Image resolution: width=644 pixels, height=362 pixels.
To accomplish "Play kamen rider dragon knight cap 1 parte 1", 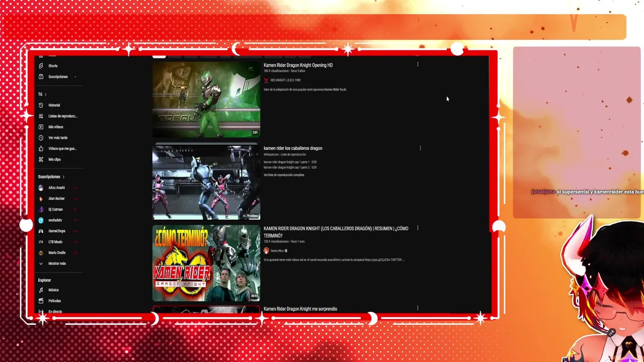I will [290, 162].
